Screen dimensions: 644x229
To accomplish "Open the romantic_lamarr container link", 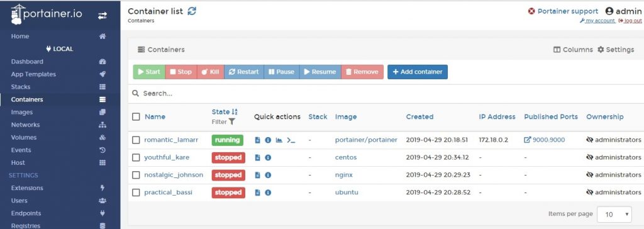I will [x=171, y=140].
